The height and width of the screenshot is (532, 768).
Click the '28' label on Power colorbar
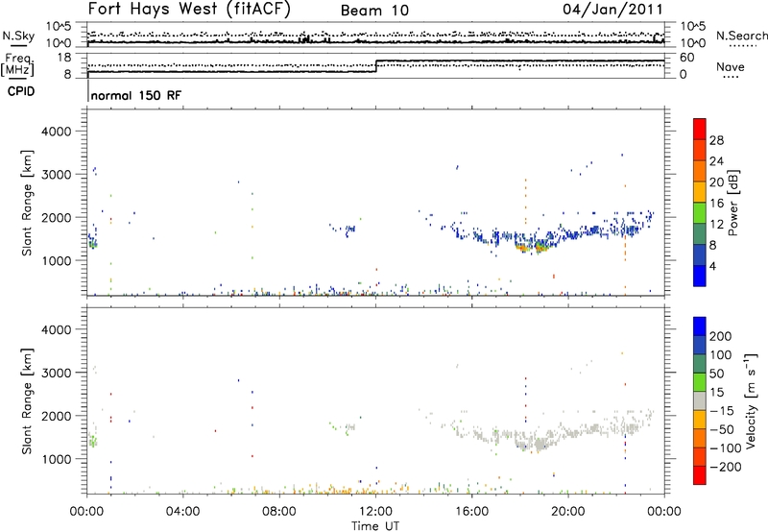716,140
